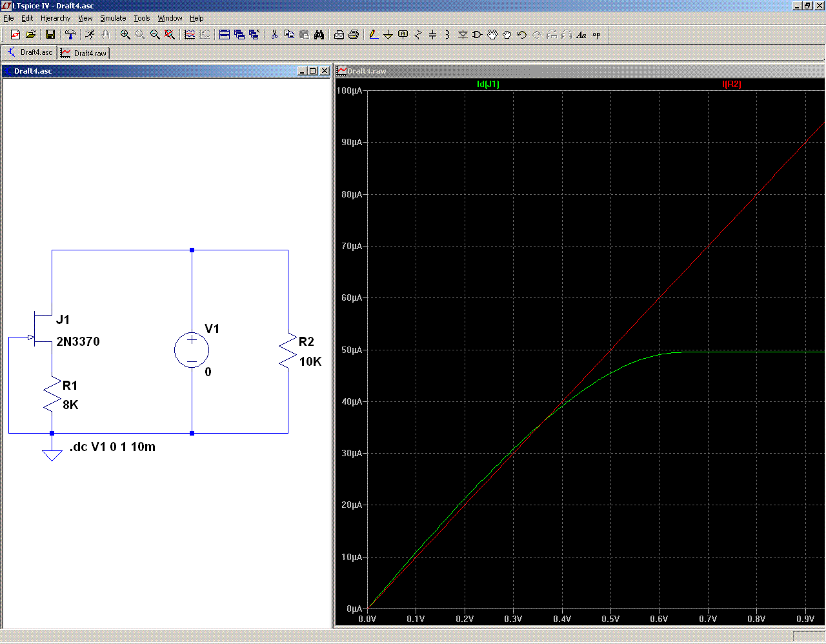Open the Hierarchy menu
Viewport: 826px width, 644px height.
[x=55, y=18]
